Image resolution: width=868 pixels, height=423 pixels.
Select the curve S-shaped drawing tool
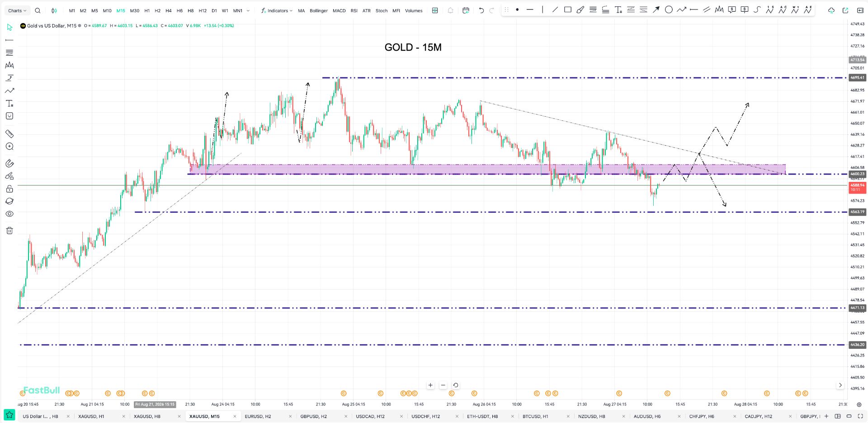pos(757,10)
